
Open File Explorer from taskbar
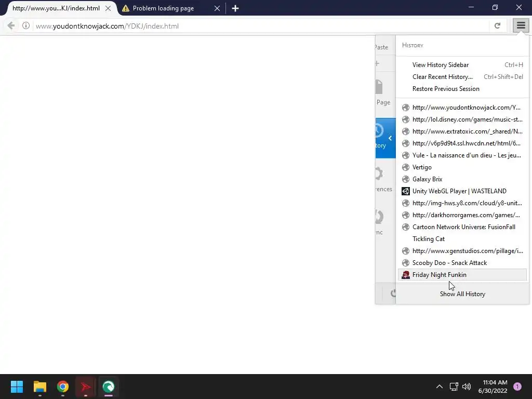[39, 387]
